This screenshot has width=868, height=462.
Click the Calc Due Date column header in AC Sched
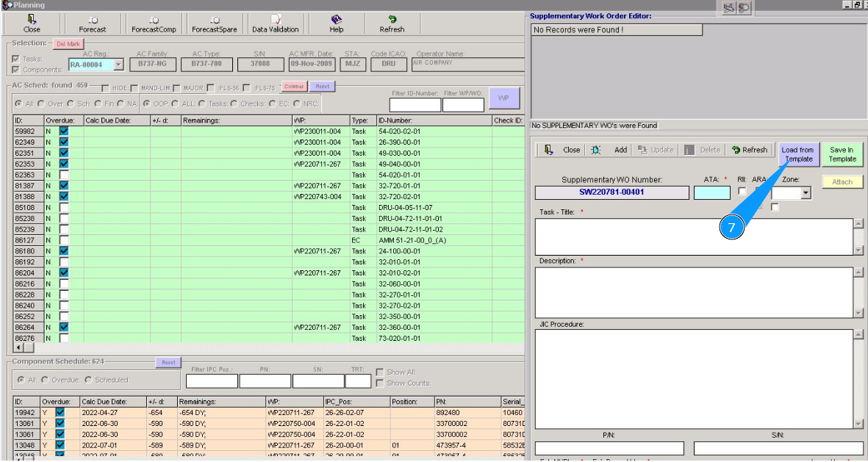pyautogui.click(x=117, y=120)
